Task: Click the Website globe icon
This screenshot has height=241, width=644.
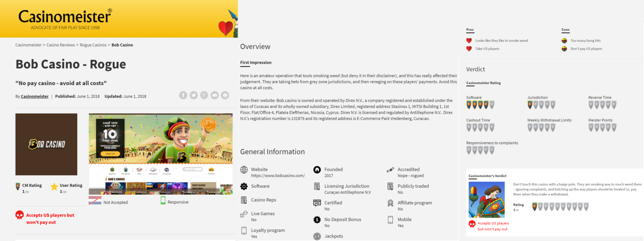Action: click(x=244, y=170)
